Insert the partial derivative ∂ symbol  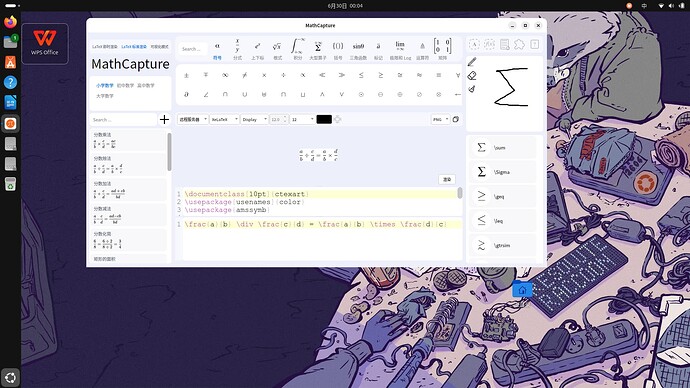tap(186, 94)
